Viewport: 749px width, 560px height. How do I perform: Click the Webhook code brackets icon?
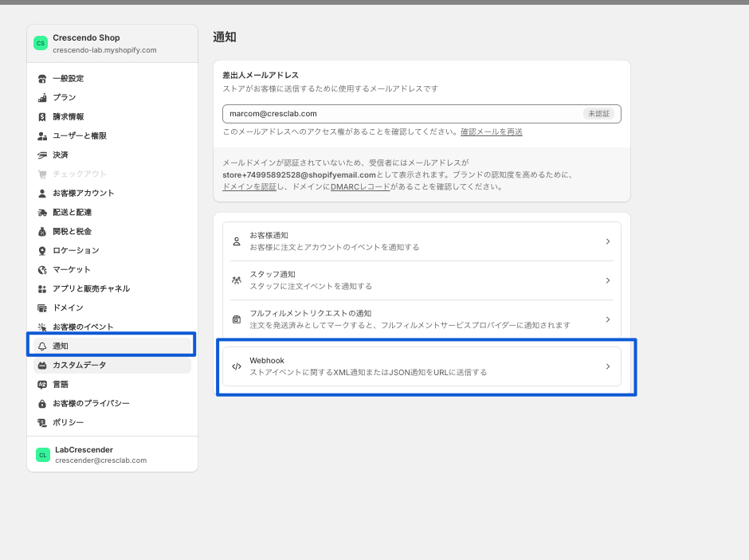237,367
